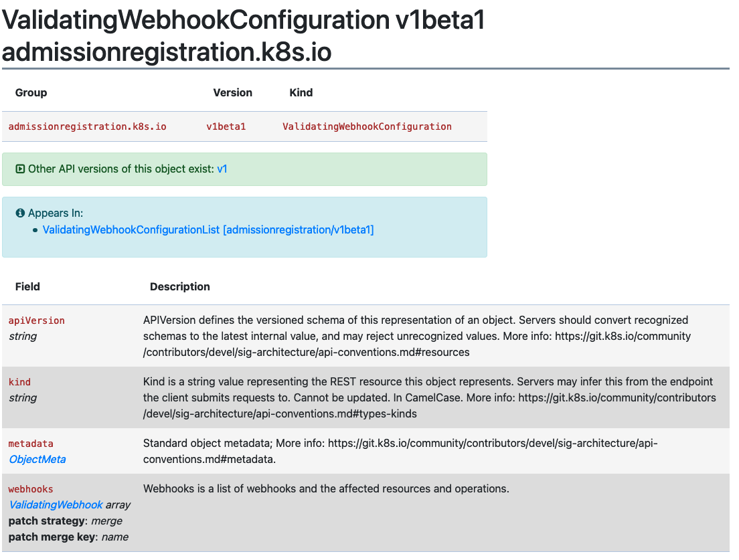Click the "Group" column header
The height and width of the screenshot is (560, 739).
[31, 93]
